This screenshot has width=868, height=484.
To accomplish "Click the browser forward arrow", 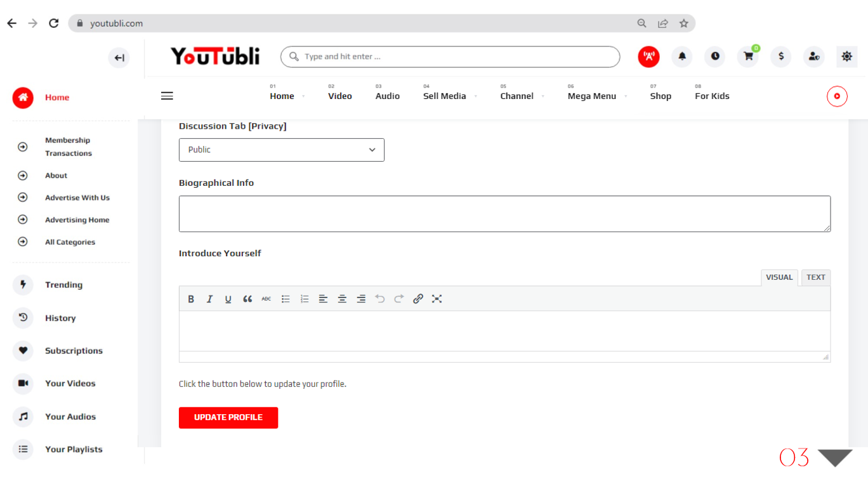I will pos(32,23).
